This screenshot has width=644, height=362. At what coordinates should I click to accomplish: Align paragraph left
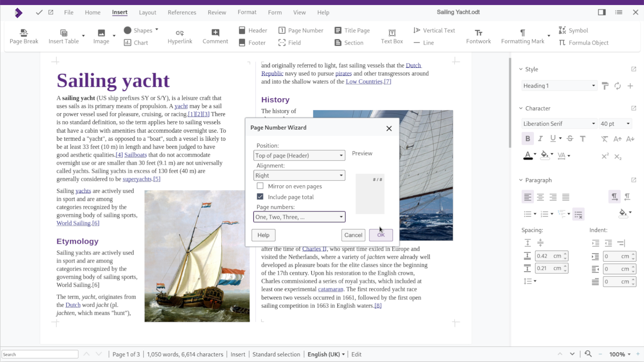(x=528, y=197)
